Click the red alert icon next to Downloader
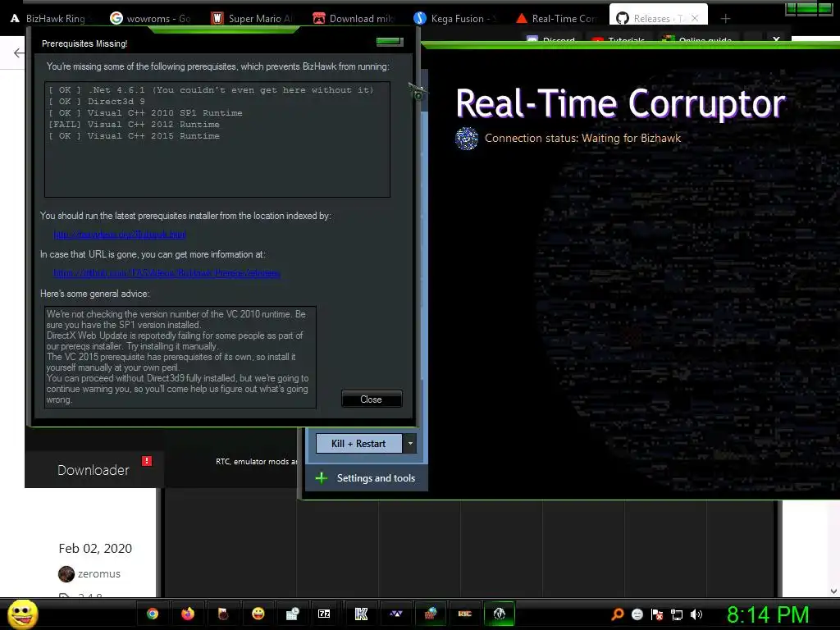 tap(147, 461)
